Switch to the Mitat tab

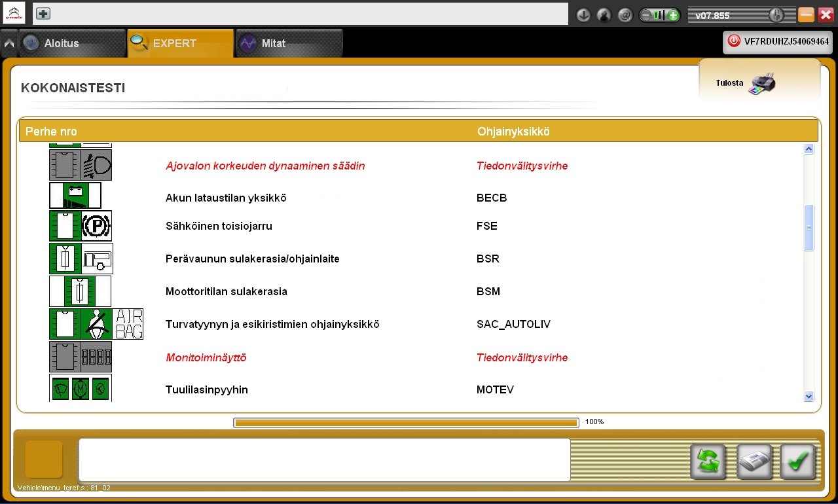pyautogui.click(x=289, y=43)
